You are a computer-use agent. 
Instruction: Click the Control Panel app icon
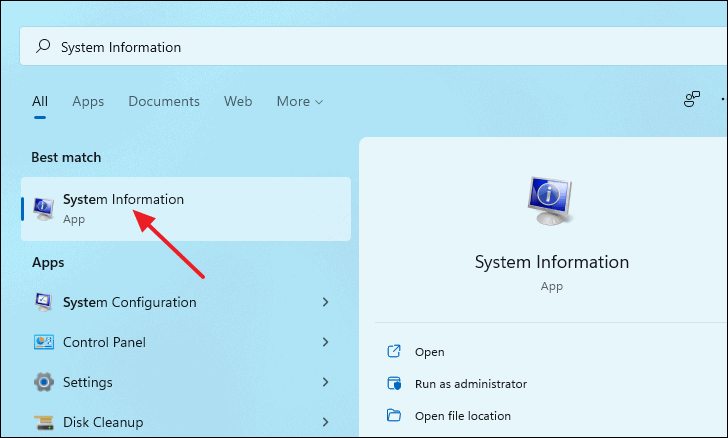[x=44, y=342]
